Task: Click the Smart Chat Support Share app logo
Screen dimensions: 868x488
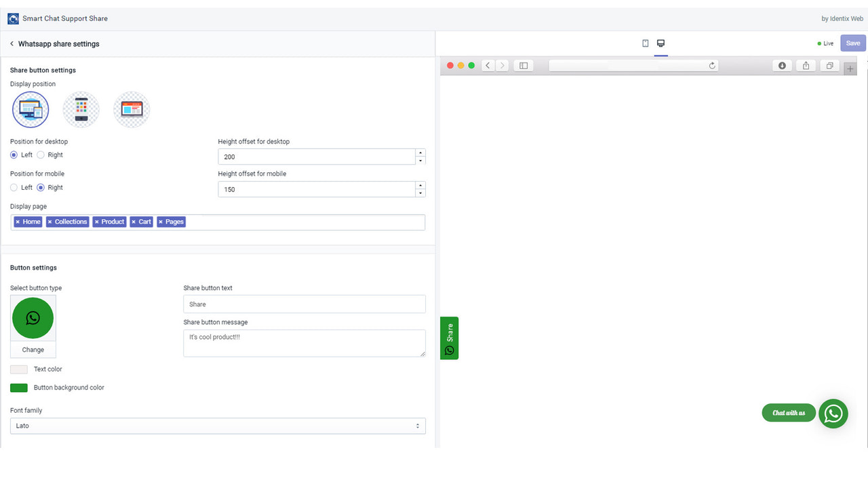Action: tap(12, 18)
